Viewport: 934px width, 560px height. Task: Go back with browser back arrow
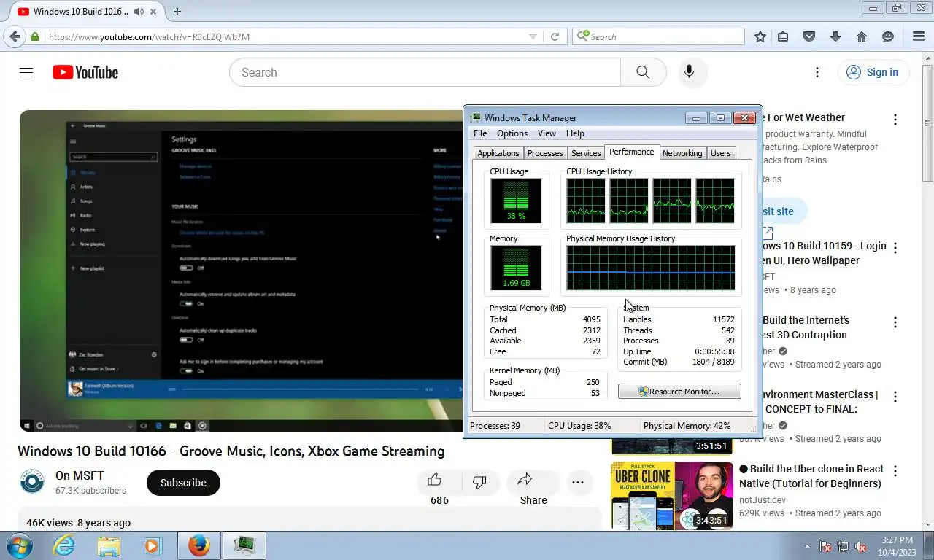pyautogui.click(x=14, y=36)
